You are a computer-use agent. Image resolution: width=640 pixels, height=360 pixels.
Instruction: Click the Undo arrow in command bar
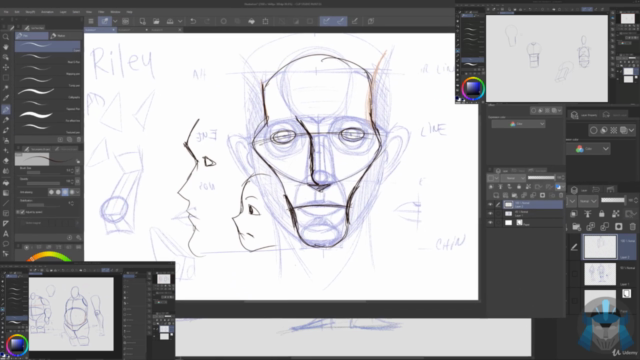(x=193, y=21)
